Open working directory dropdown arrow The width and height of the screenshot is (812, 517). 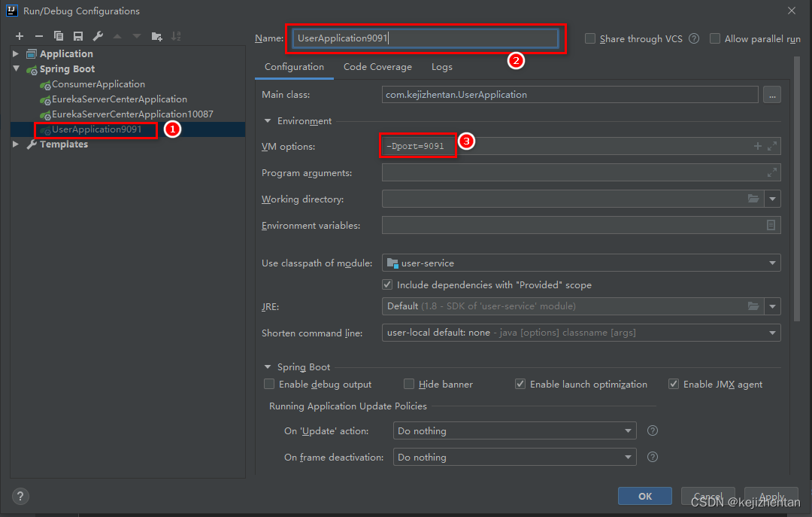tap(772, 199)
